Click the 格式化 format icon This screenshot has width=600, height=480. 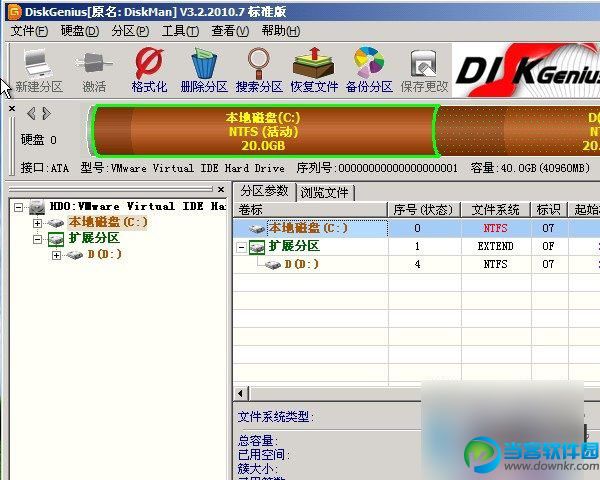point(149,63)
